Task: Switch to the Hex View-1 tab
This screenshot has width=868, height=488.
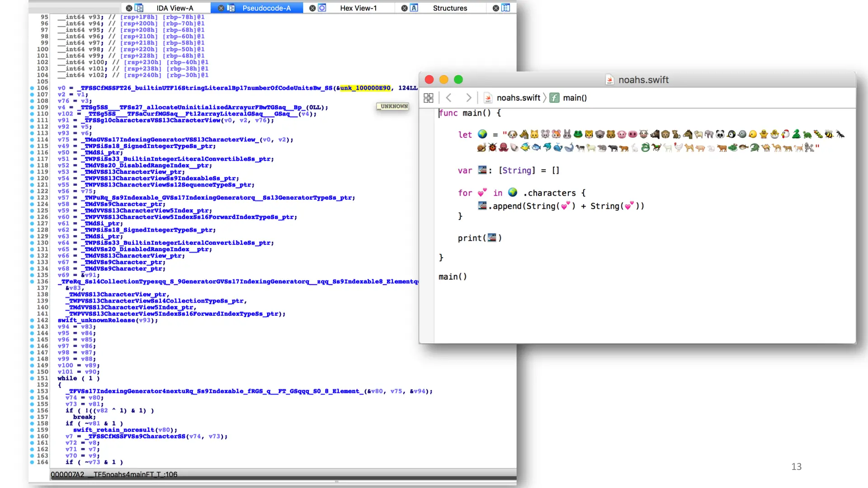Action: pos(358,8)
